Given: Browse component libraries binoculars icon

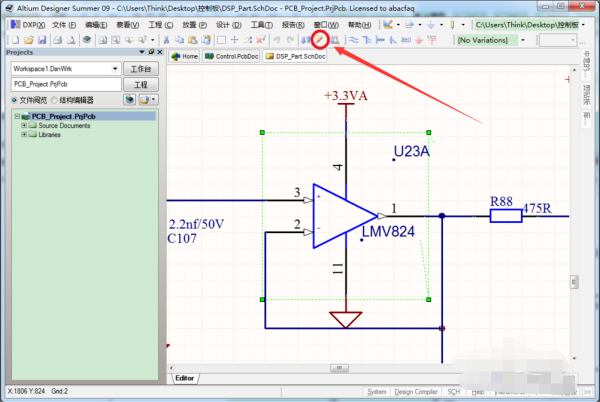Looking at the screenshot, I should [x=335, y=40].
